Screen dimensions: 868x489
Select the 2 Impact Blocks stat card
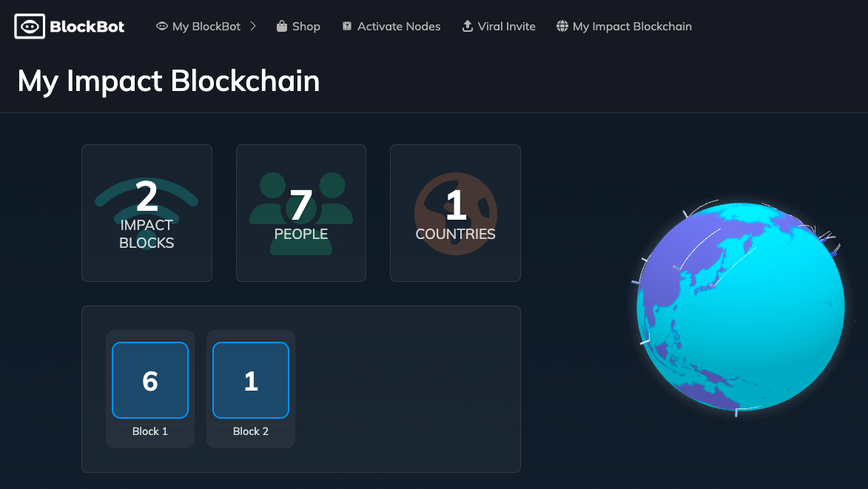147,213
